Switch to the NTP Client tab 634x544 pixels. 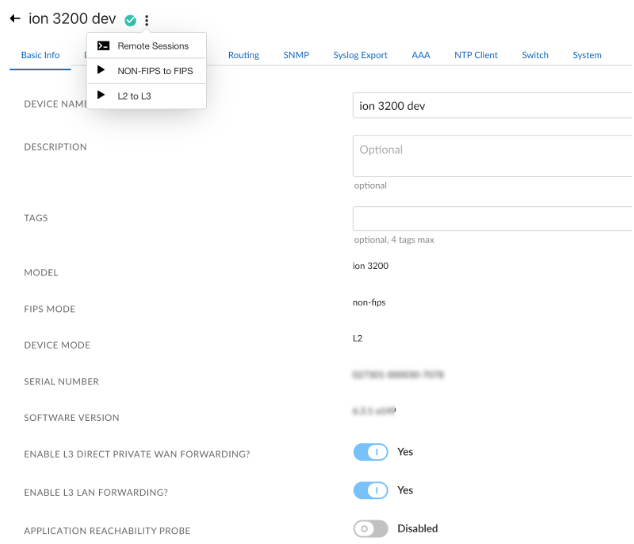(x=476, y=55)
